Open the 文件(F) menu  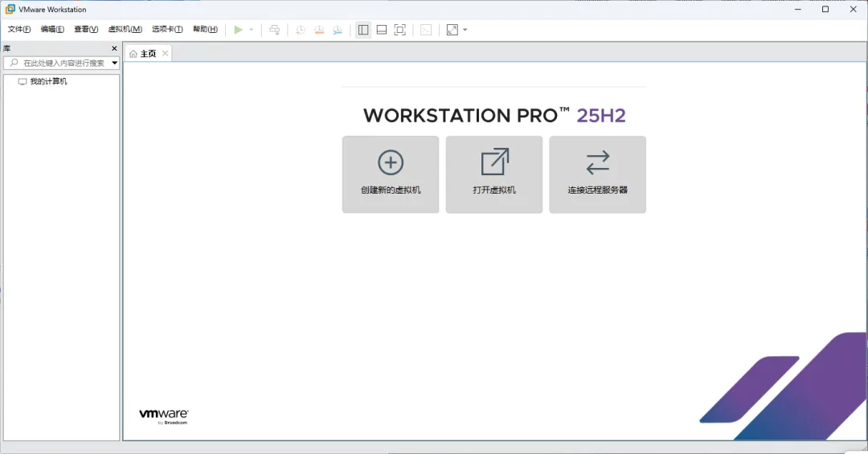point(18,30)
